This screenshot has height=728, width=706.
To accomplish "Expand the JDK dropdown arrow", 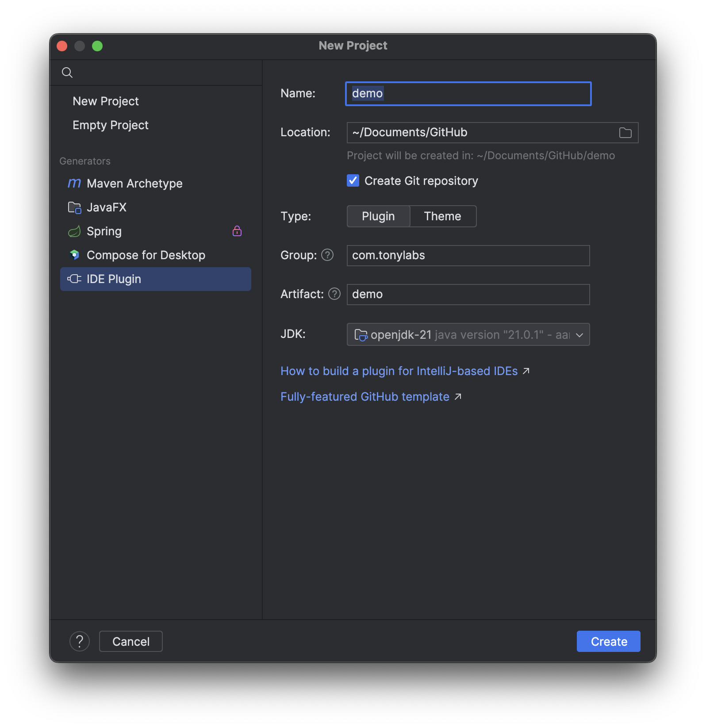I will point(579,335).
